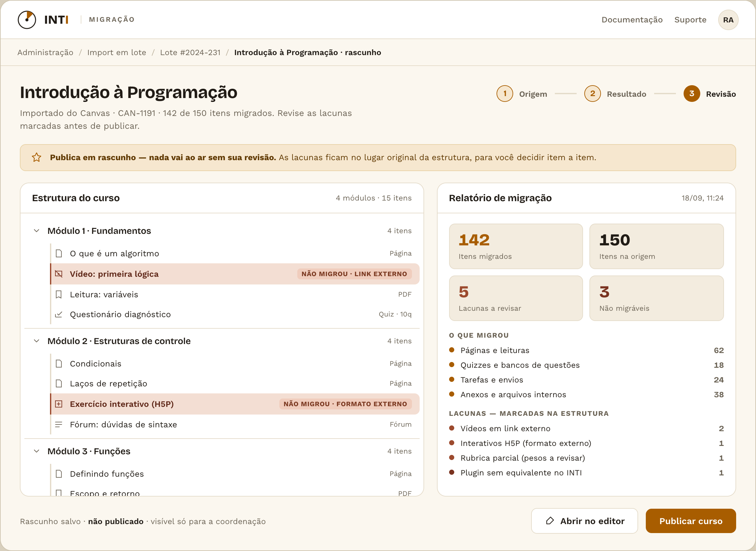Click the 3 Não migráveis card
This screenshot has height=551, width=756.
click(656, 298)
